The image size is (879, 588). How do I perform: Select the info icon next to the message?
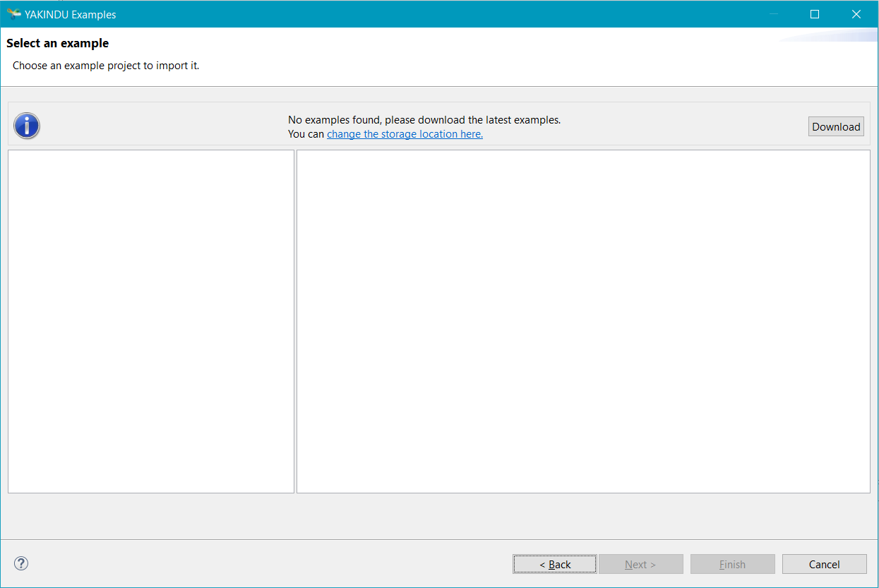27,126
